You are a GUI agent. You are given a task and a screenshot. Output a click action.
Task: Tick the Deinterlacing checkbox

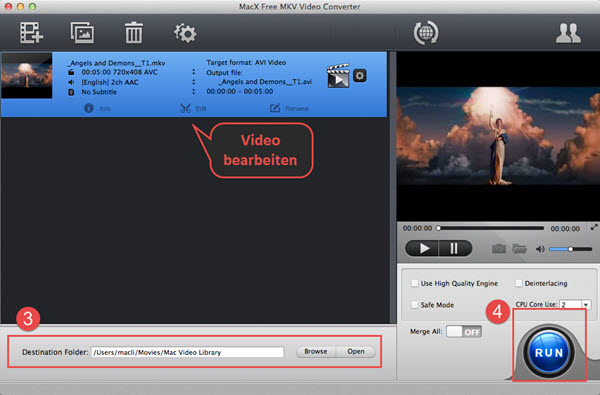(518, 283)
